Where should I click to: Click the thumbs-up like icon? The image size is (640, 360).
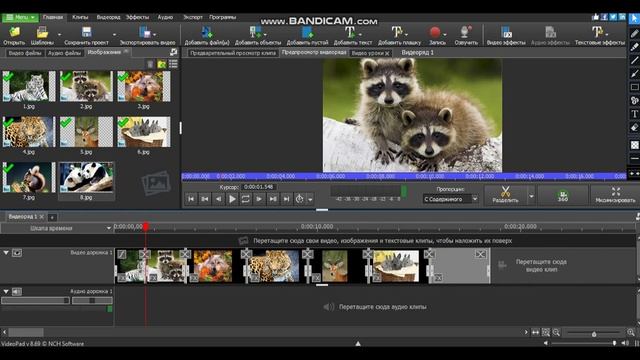596,17
